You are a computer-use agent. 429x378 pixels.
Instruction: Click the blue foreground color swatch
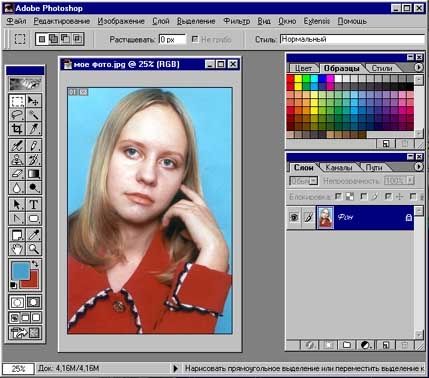(x=20, y=270)
